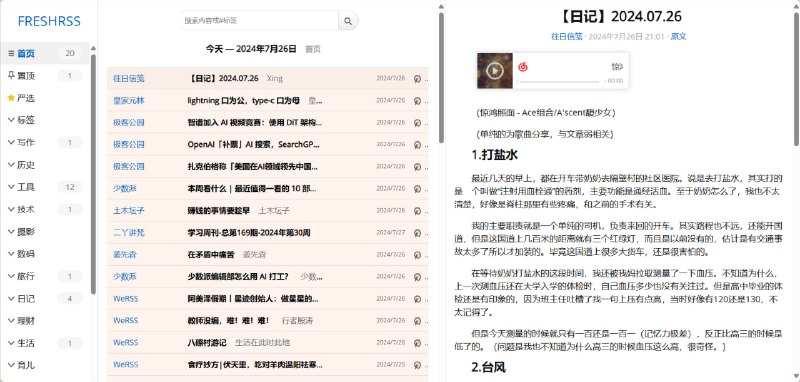The image size is (800, 382).
Task: Open article 【日记】2024.07.26 in list
Action: click(223, 79)
